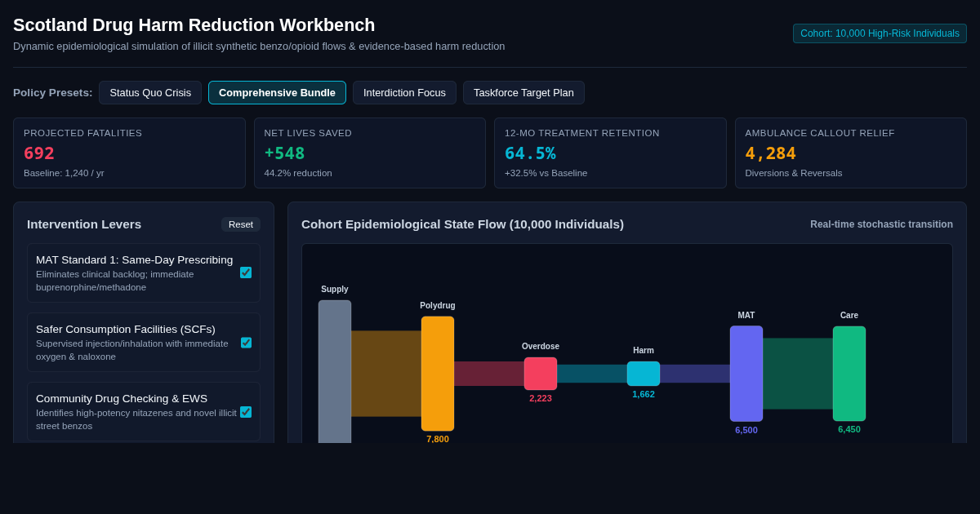Click the Projected Fatalities value 692
This screenshot has height=514, width=980.
coord(39,153)
